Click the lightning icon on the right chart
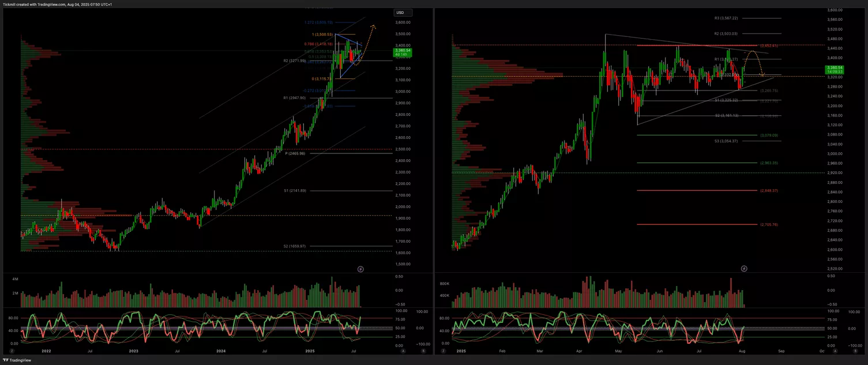This screenshot has height=365, width=868. (744, 269)
